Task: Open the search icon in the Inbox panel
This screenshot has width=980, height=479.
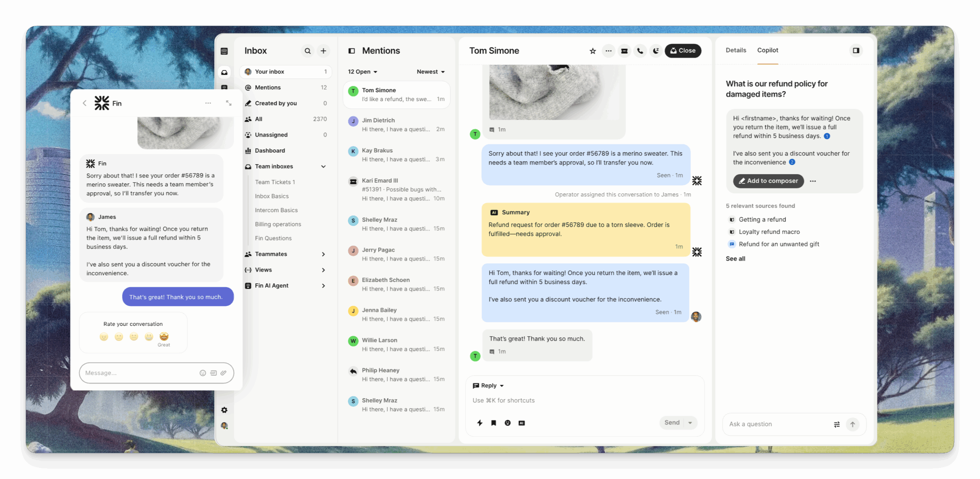Action: 307,51
